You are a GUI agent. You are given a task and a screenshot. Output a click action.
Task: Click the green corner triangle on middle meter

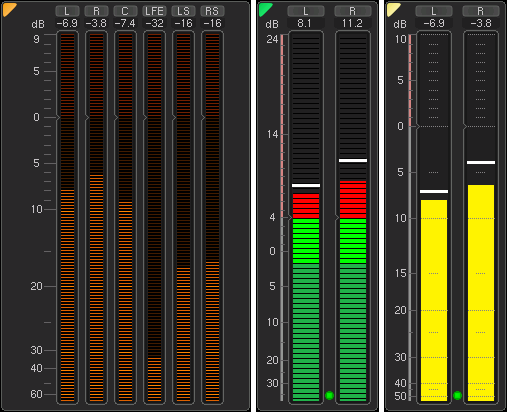(264, 9)
